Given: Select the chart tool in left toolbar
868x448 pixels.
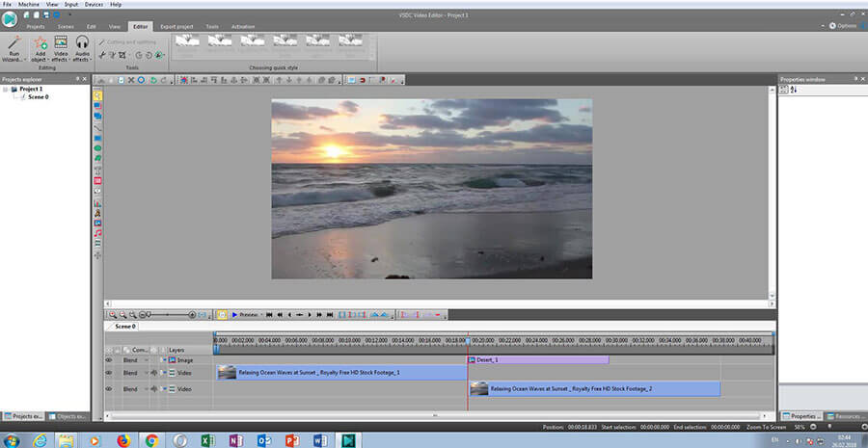Looking at the screenshot, I should (x=97, y=202).
